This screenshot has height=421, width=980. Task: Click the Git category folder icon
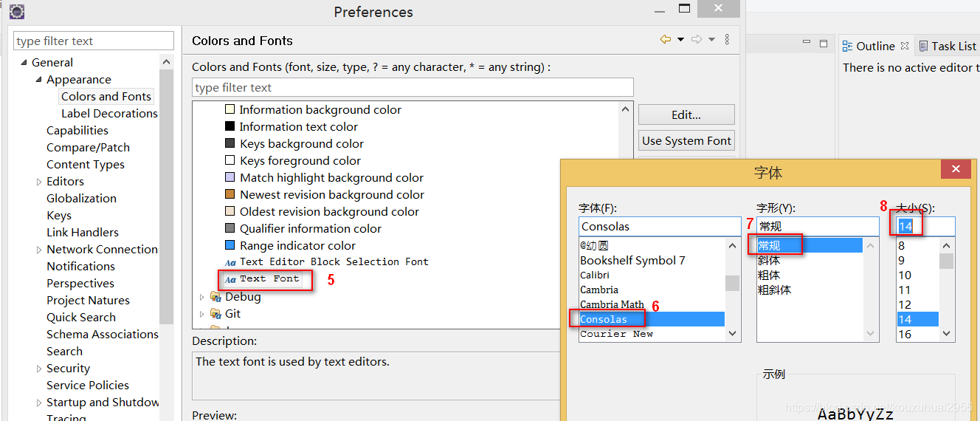pyautogui.click(x=215, y=314)
